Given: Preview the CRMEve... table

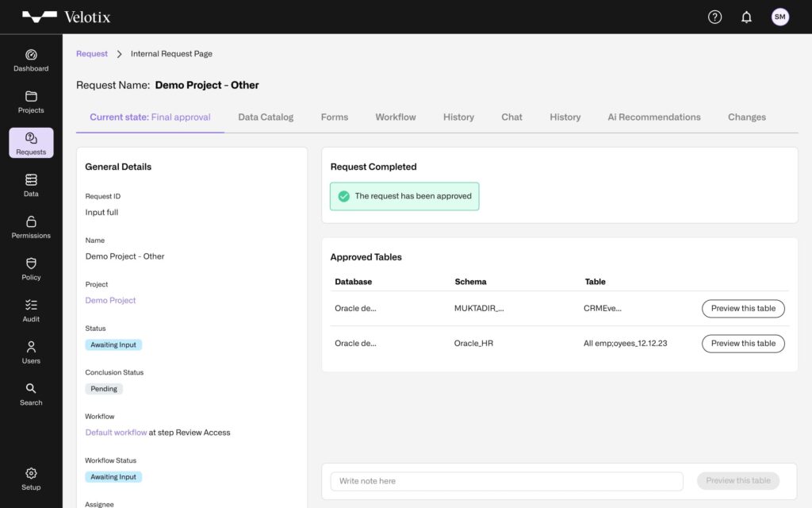Looking at the screenshot, I should tap(743, 309).
